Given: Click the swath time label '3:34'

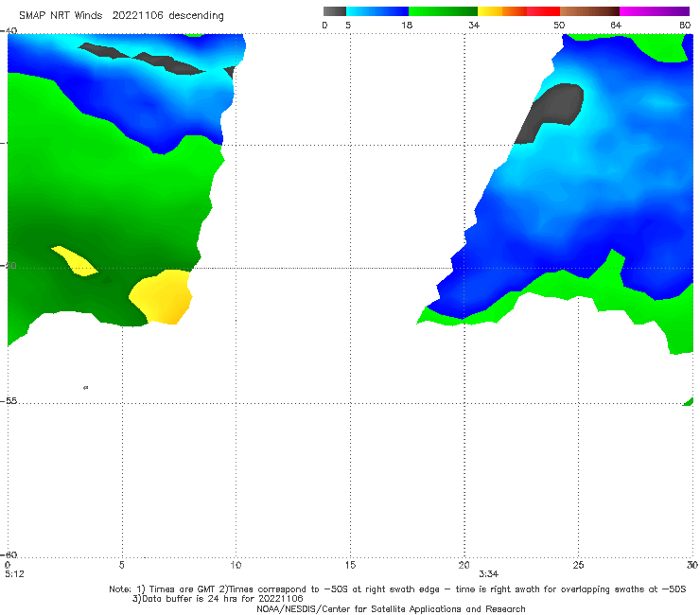Looking at the screenshot, I should point(488,573).
